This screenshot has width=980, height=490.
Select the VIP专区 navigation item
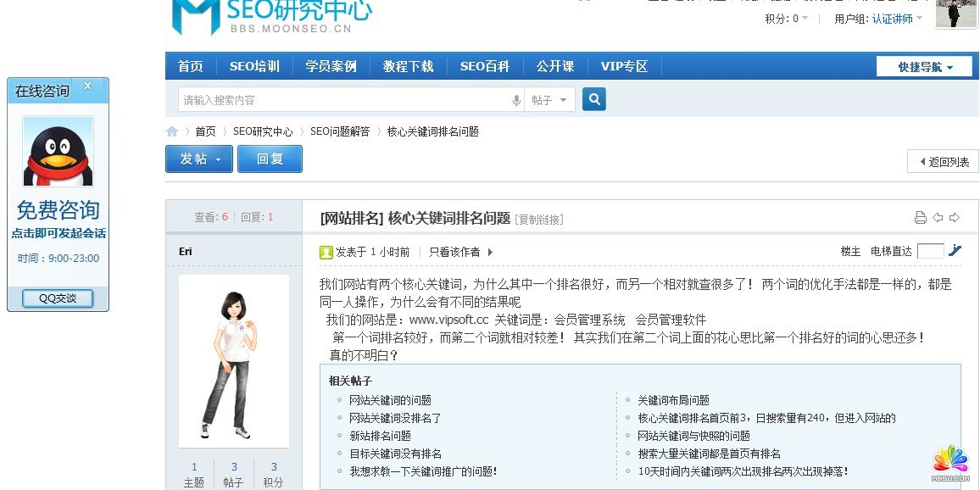tap(624, 66)
